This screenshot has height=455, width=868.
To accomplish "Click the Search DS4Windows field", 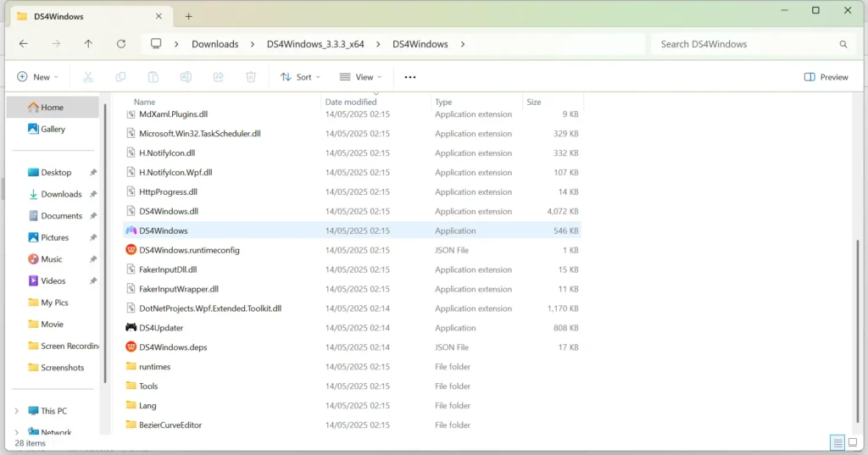I will coord(746,44).
